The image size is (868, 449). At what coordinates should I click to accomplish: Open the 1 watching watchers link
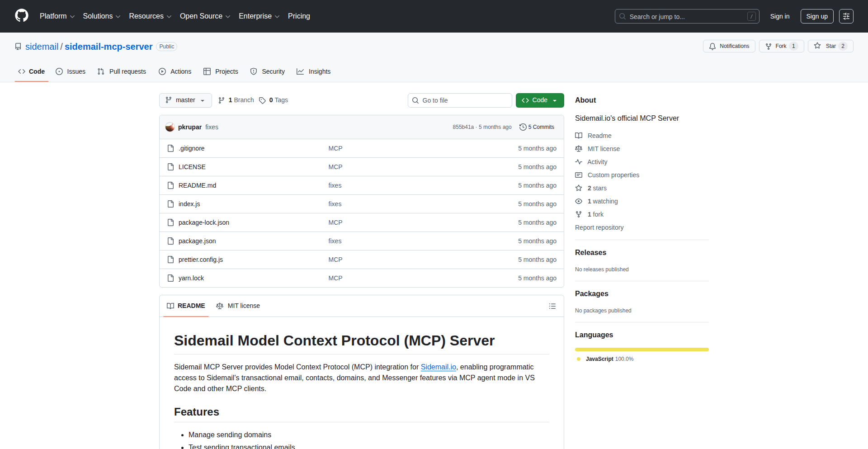[x=602, y=201]
